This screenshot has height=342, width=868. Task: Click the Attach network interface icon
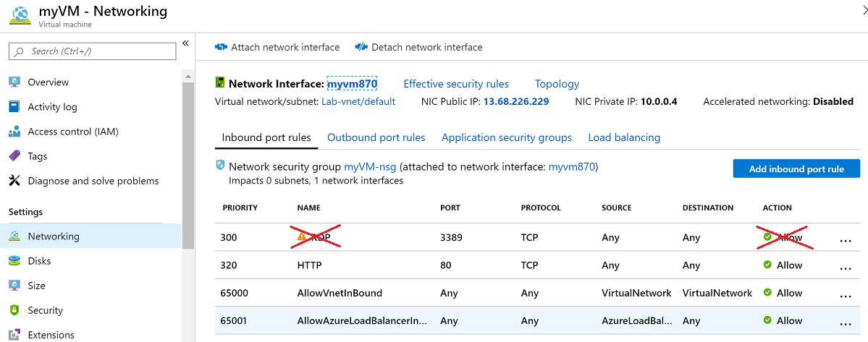[x=222, y=47]
